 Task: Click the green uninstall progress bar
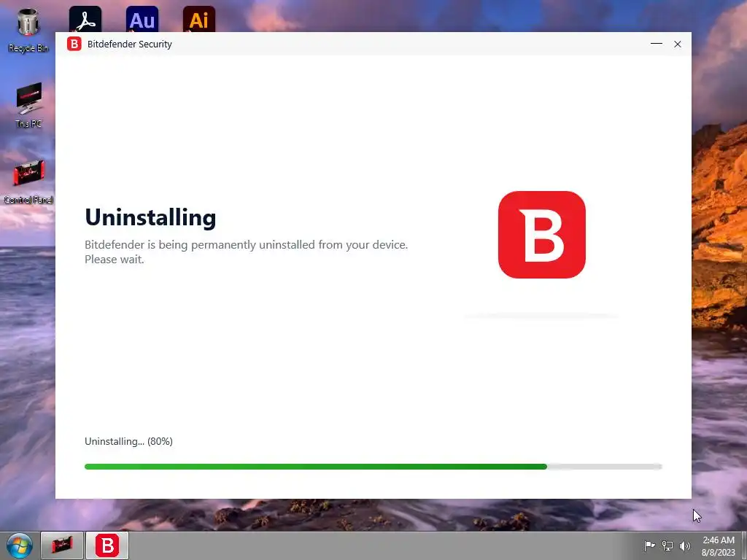373,467
